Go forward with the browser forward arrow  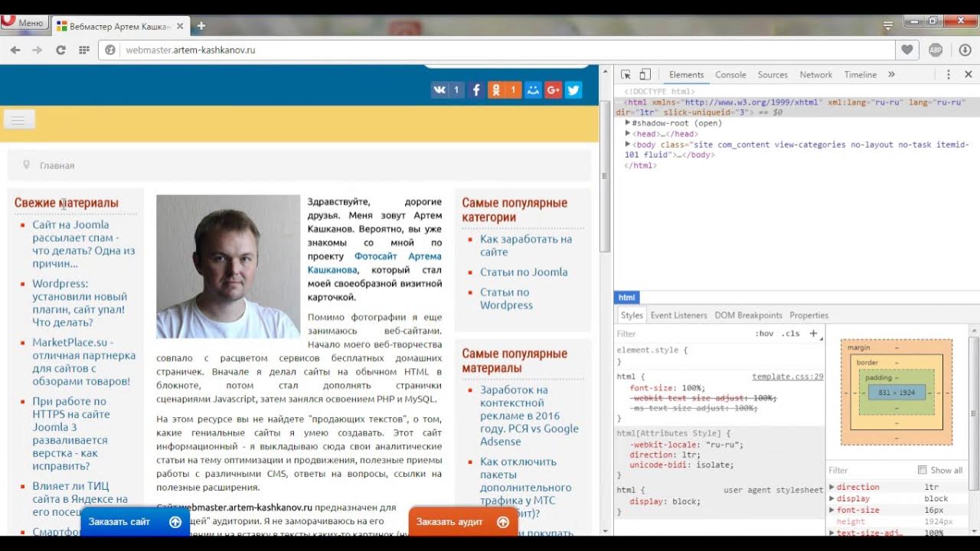click(37, 50)
